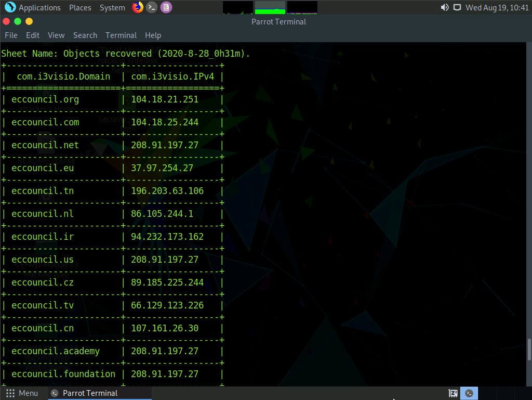Click the eccouncil.tn domain entry
Screen dimensions: 532x400
(43, 191)
